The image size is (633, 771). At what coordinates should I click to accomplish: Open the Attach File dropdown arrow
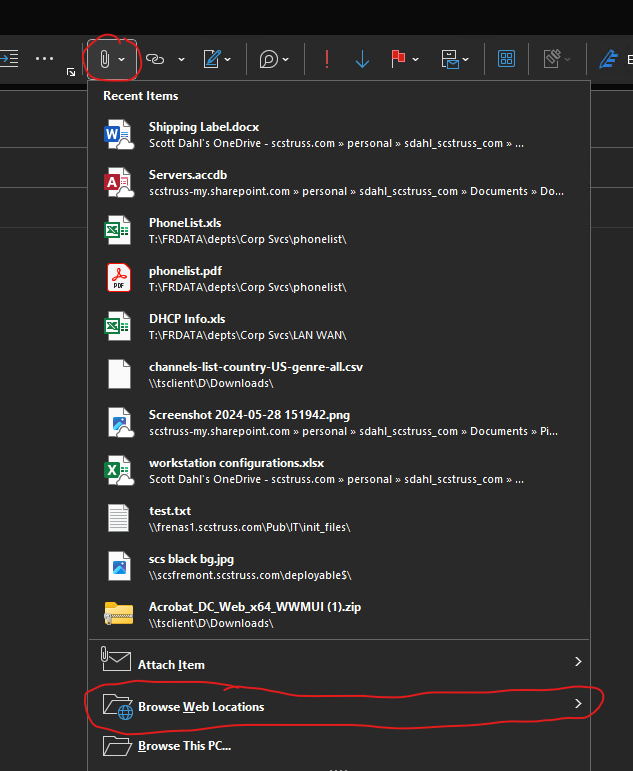click(121, 59)
